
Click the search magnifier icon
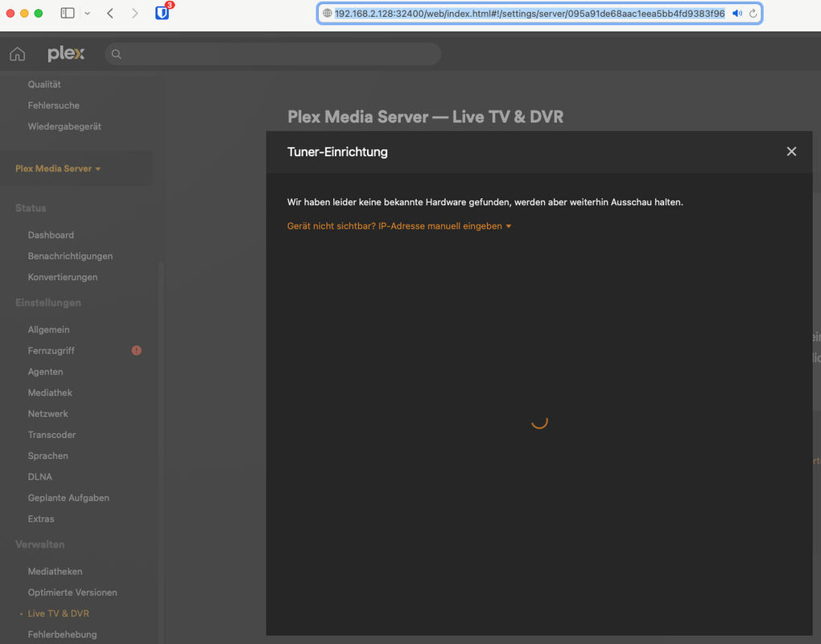coord(116,54)
